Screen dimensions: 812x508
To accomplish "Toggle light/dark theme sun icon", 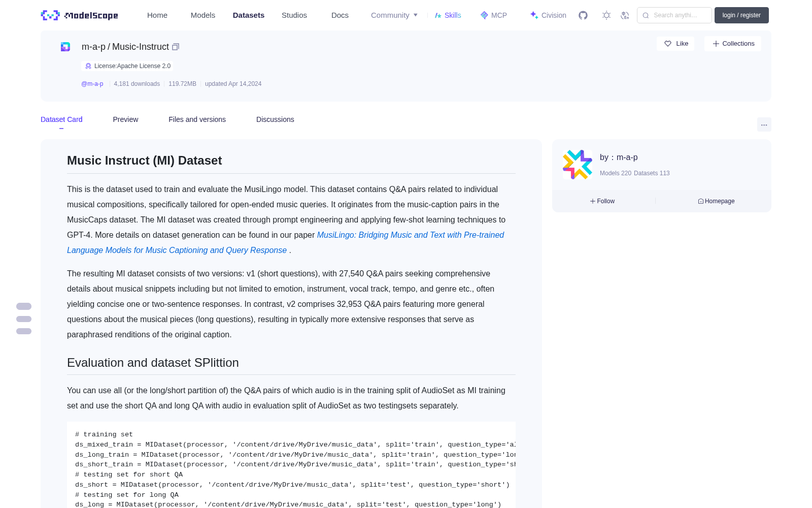I will (606, 15).
